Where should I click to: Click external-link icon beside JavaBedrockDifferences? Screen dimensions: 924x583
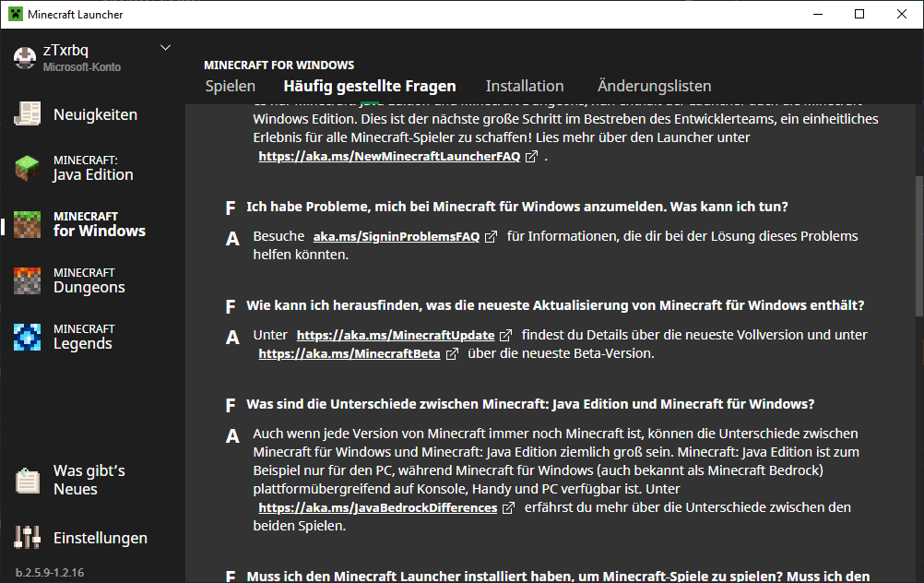[x=508, y=507]
